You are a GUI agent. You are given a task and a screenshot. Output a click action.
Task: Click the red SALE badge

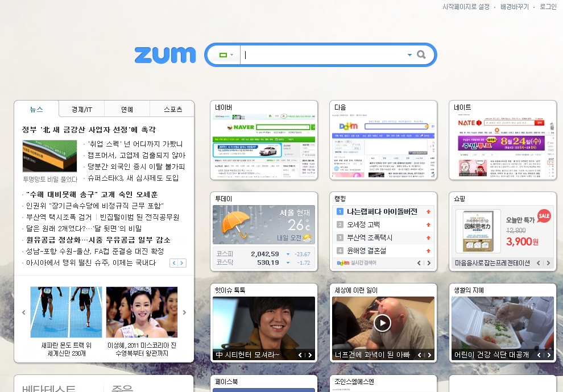point(544,215)
